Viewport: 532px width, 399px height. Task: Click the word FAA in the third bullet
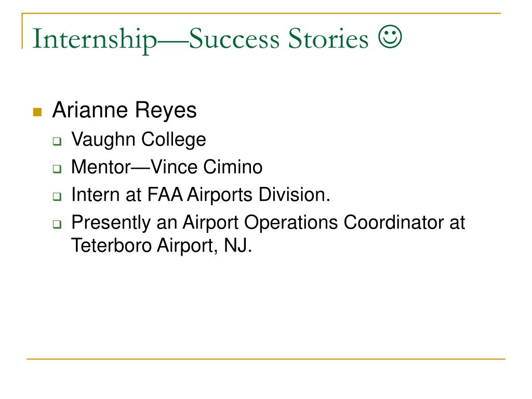click(x=165, y=195)
